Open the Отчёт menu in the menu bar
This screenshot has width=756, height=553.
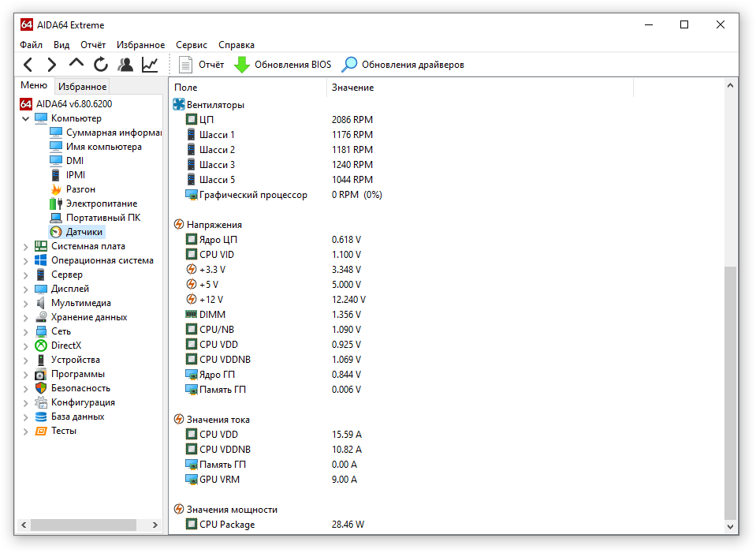[93, 45]
